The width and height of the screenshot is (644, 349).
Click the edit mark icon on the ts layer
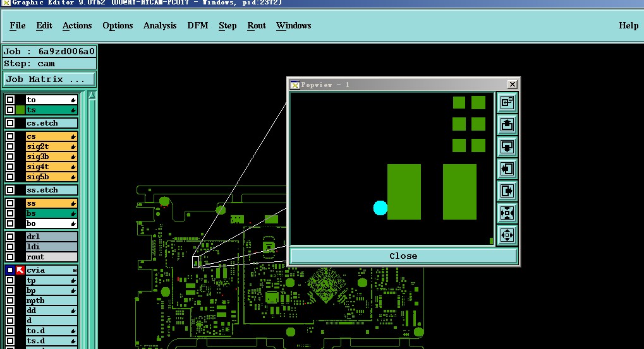[73, 110]
